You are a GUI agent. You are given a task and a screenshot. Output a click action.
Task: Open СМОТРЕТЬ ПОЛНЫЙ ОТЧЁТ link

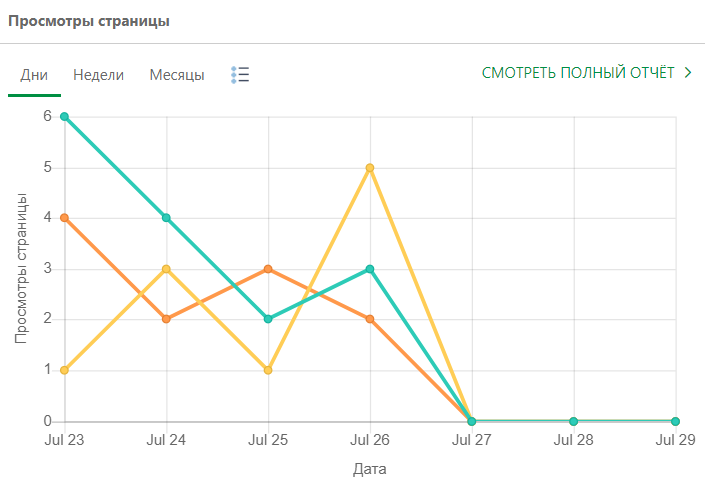coord(578,73)
